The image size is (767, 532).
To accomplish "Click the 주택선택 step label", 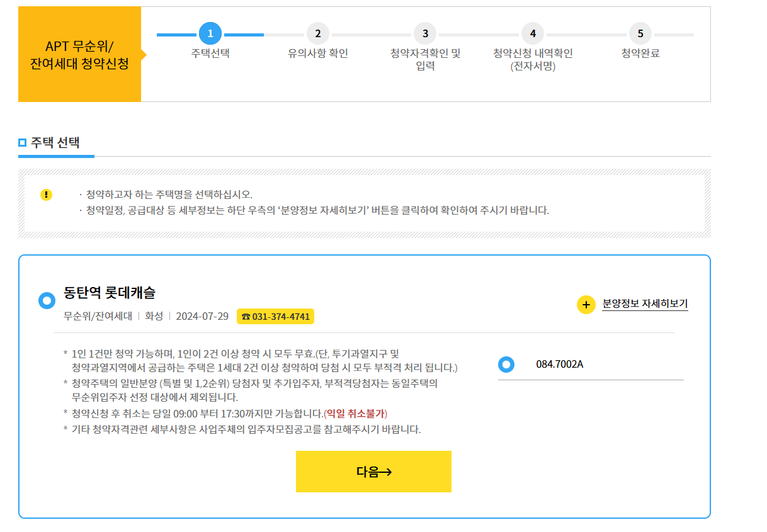I will pyautogui.click(x=210, y=54).
